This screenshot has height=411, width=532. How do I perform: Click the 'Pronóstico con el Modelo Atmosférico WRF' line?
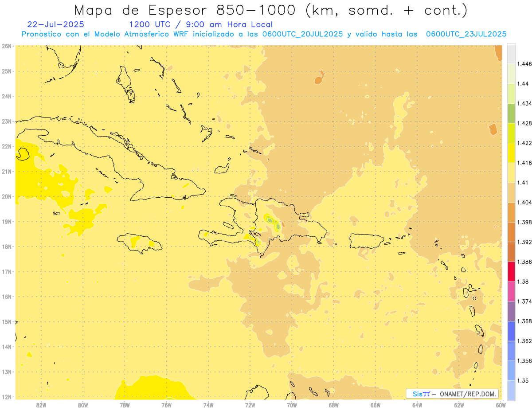264,34
